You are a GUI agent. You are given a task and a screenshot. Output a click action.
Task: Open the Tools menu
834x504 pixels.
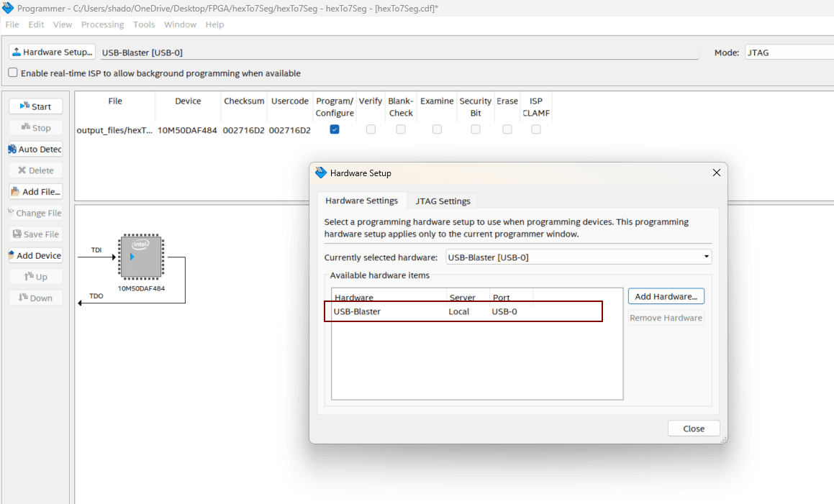point(144,24)
